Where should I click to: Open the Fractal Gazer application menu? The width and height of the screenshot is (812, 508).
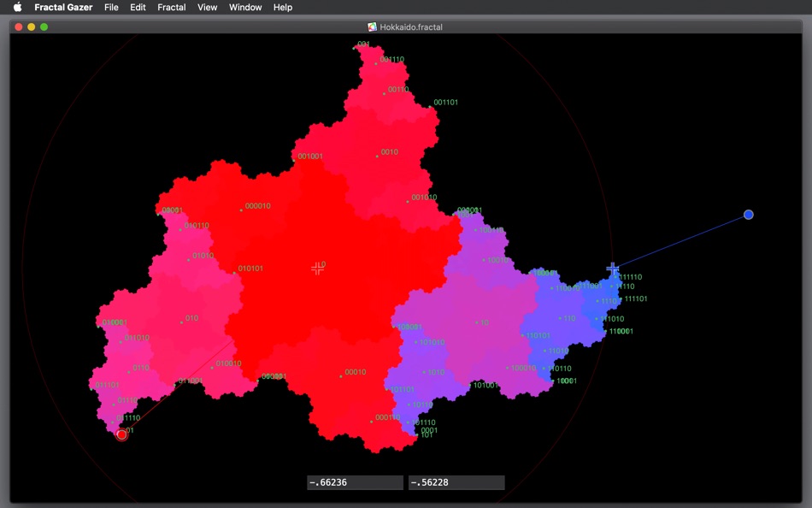pyautogui.click(x=63, y=7)
